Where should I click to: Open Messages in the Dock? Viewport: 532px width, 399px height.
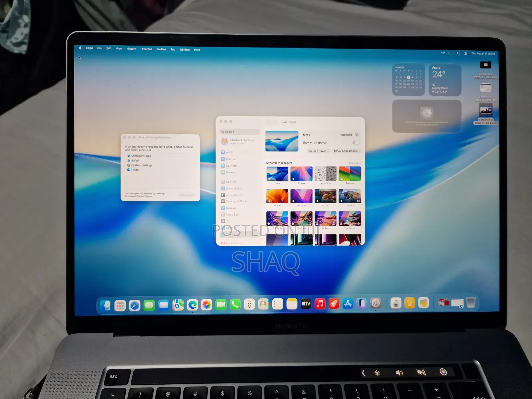click(149, 305)
